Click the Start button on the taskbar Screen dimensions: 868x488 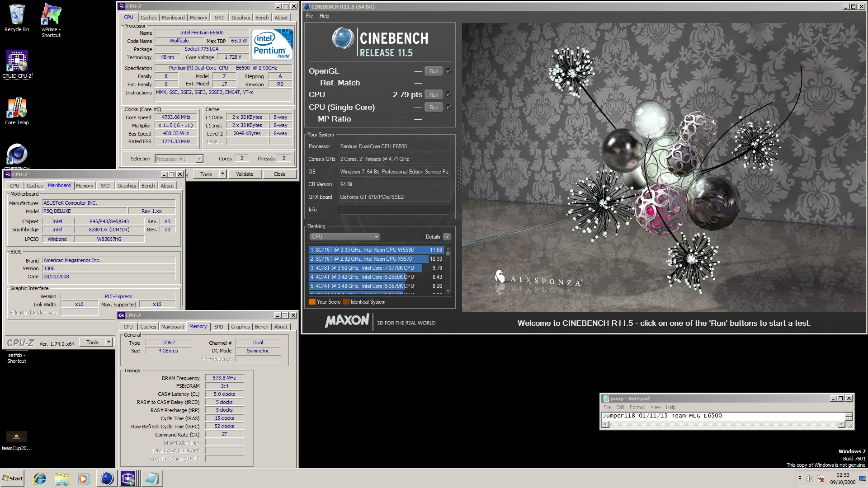click(x=13, y=479)
